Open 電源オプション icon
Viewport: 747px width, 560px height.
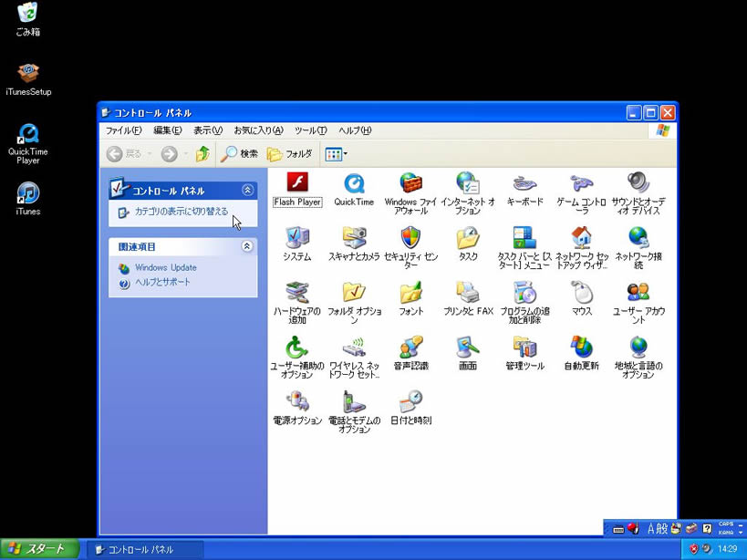[x=297, y=408]
